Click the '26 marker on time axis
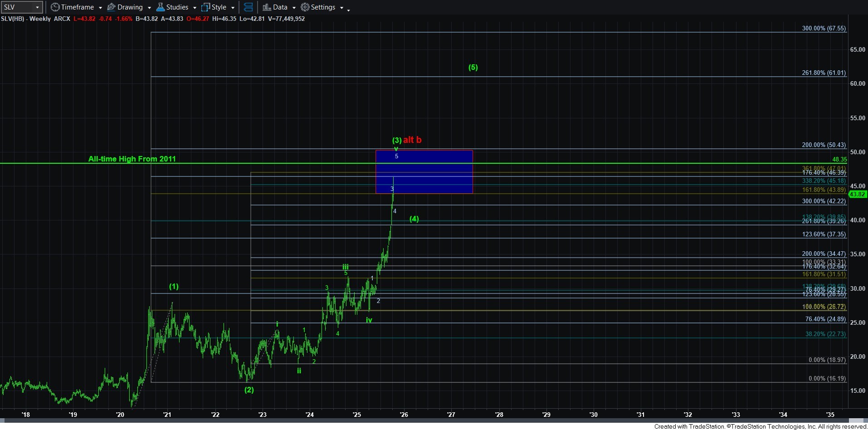868x430 pixels. pos(404,415)
